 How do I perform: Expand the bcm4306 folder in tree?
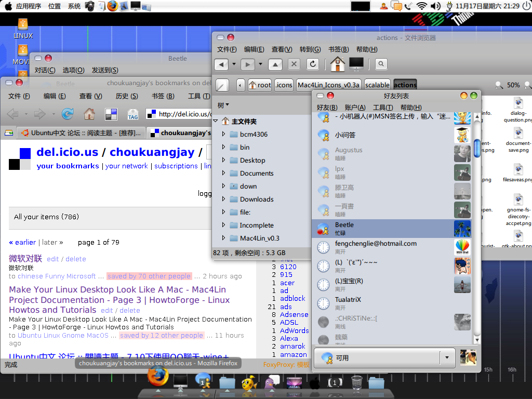pyautogui.click(x=223, y=134)
